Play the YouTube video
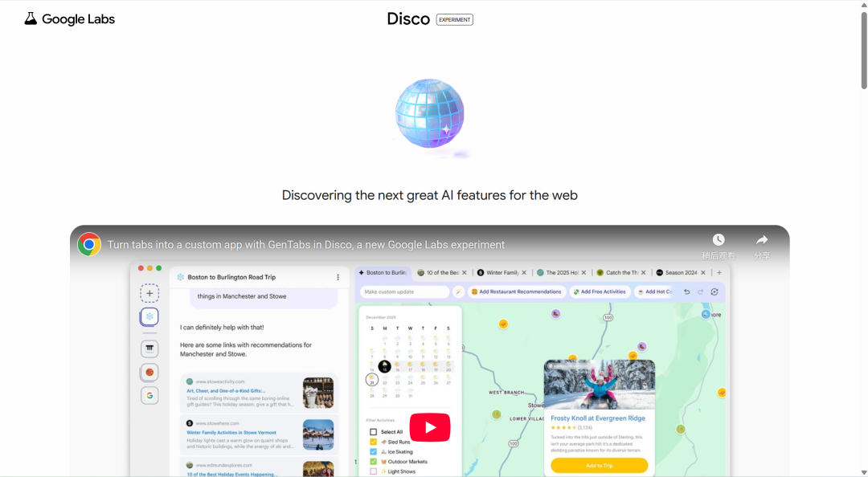868x477 pixels. pos(430,427)
